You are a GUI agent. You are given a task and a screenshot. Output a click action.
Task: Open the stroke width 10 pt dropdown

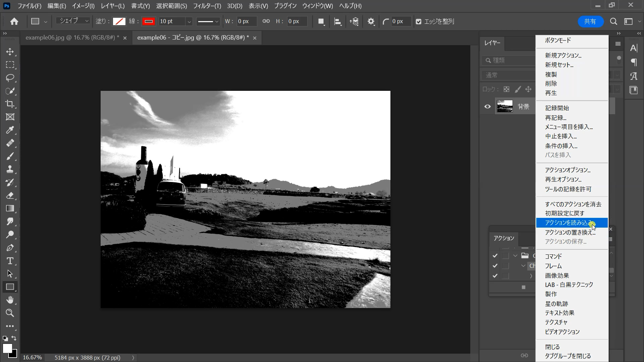tap(189, 21)
